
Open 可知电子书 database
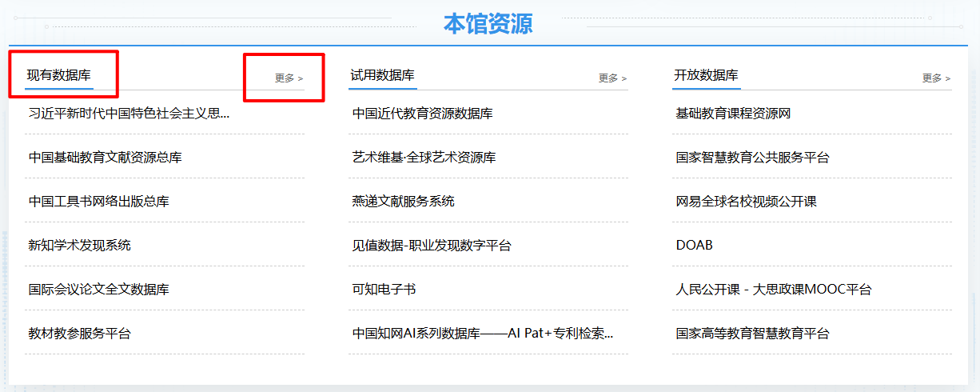(x=384, y=290)
